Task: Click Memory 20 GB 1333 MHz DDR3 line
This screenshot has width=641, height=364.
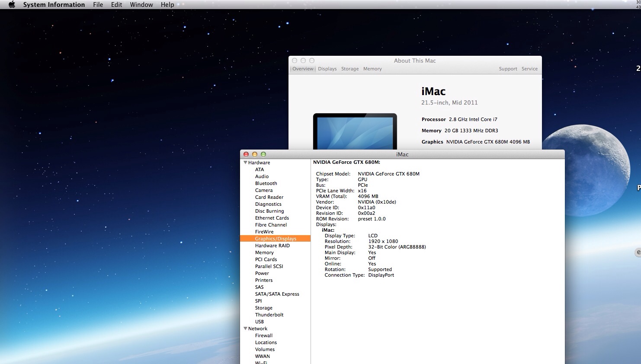Action: [460, 131]
